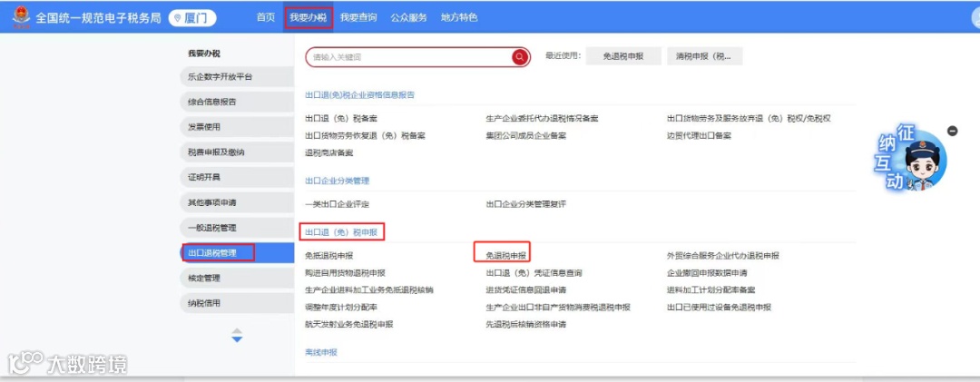Switch to the 公众服务 tab
This screenshot has height=382, width=980.
pyautogui.click(x=408, y=17)
